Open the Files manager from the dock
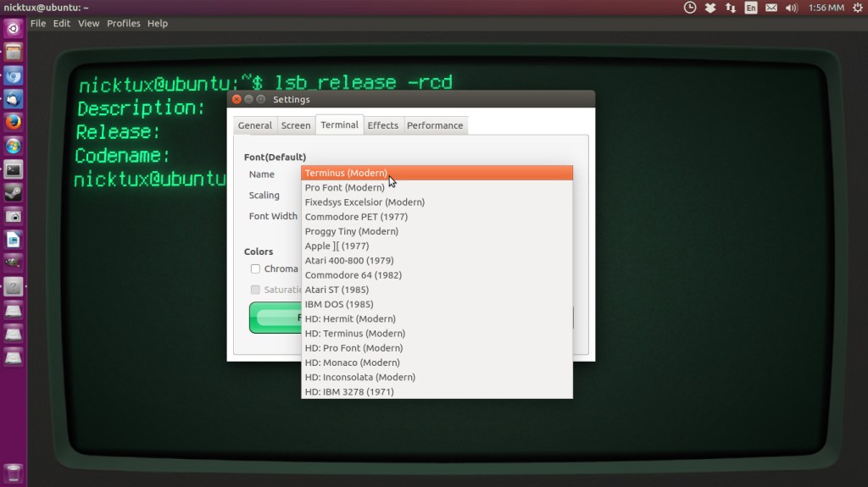This screenshot has width=868, height=487. tap(14, 53)
